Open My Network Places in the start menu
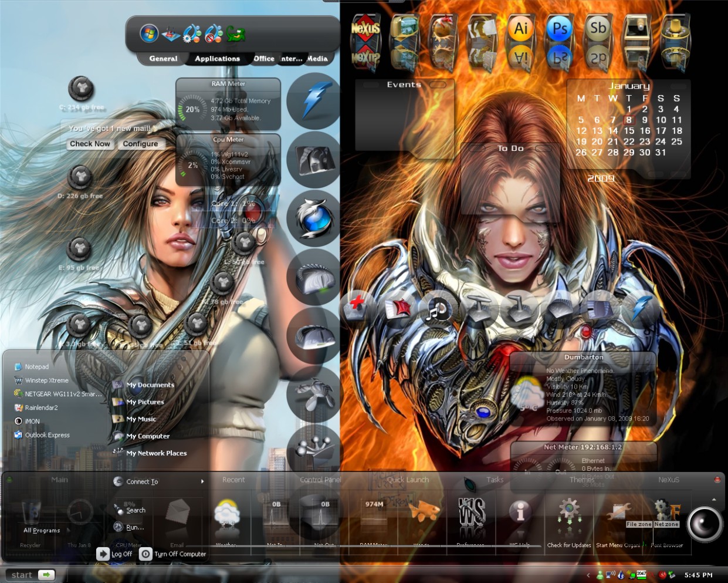The height and width of the screenshot is (583, 728). click(150, 453)
